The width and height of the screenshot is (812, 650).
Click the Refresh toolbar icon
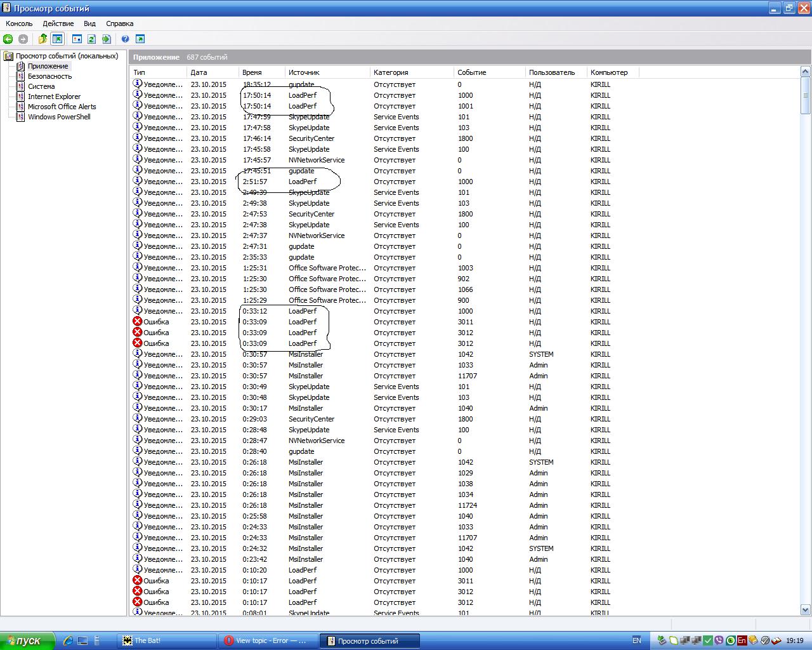92,39
